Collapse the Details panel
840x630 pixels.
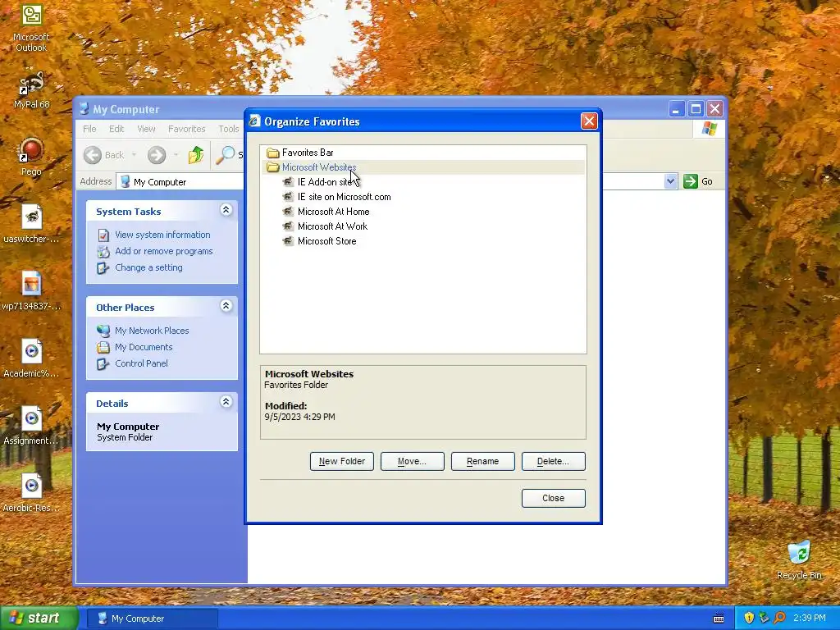tap(226, 401)
